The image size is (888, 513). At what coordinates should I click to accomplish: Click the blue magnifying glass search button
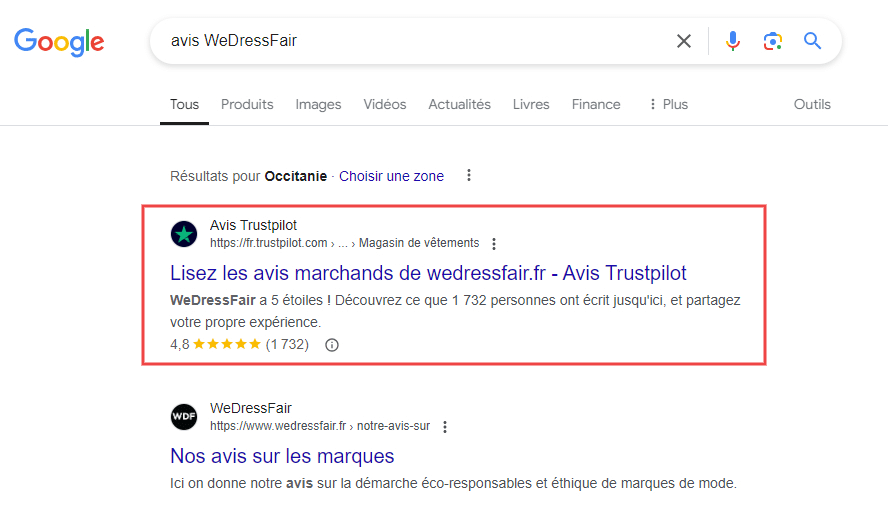(813, 41)
